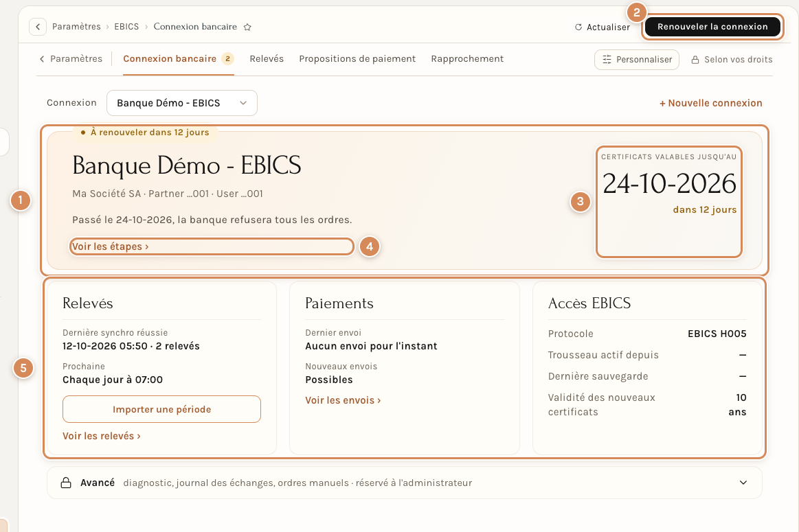This screenshot has height=532, width=799.
Task: Go to the Rapprochement tab
Action: (467, 58)
